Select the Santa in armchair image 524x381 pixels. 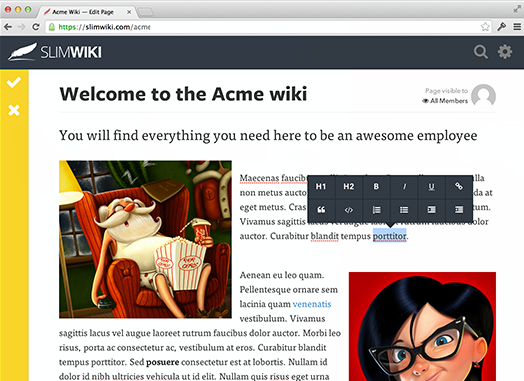click(145, 239)
